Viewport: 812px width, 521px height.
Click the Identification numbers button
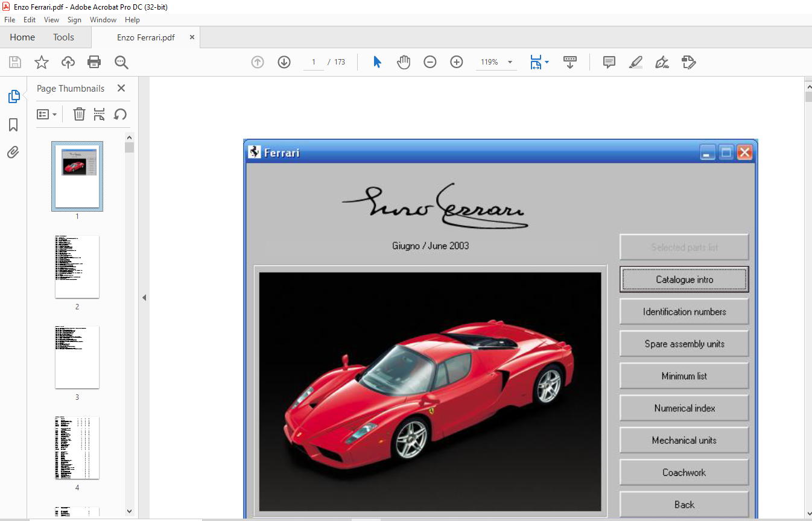click(684, 312)
